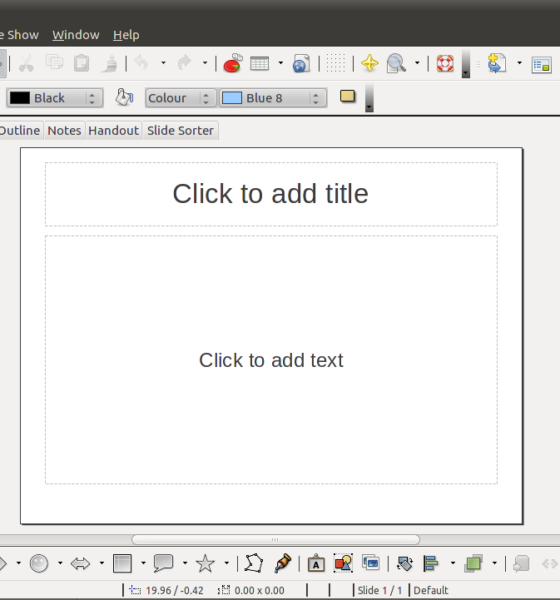This screenshot has width=560, height=600.
Task: Open the Help menu
Action: pos(126,35)
